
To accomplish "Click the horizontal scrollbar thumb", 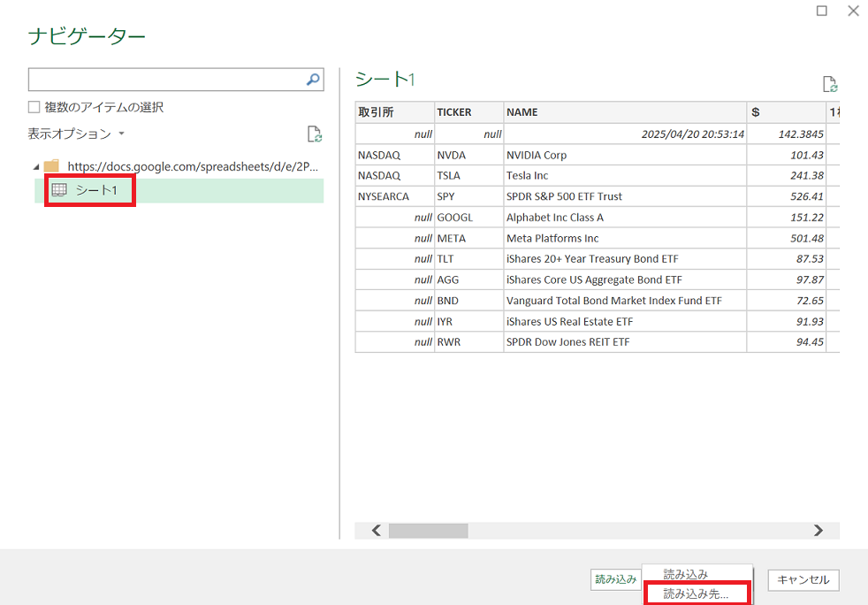I will click(429, 531).
